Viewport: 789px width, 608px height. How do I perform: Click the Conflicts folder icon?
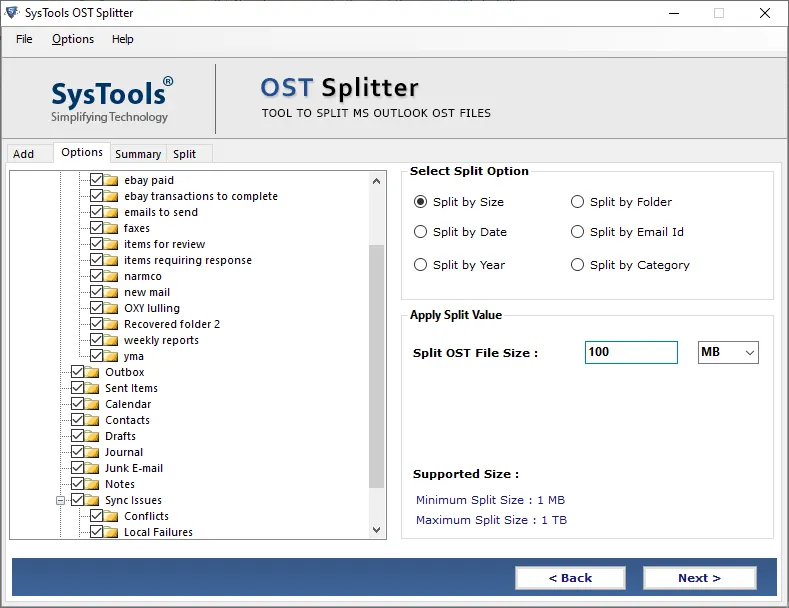tap(111, 516)
